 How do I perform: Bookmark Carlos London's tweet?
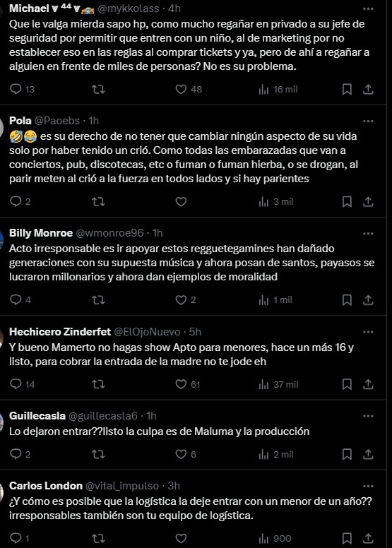(x=347, y=538)
